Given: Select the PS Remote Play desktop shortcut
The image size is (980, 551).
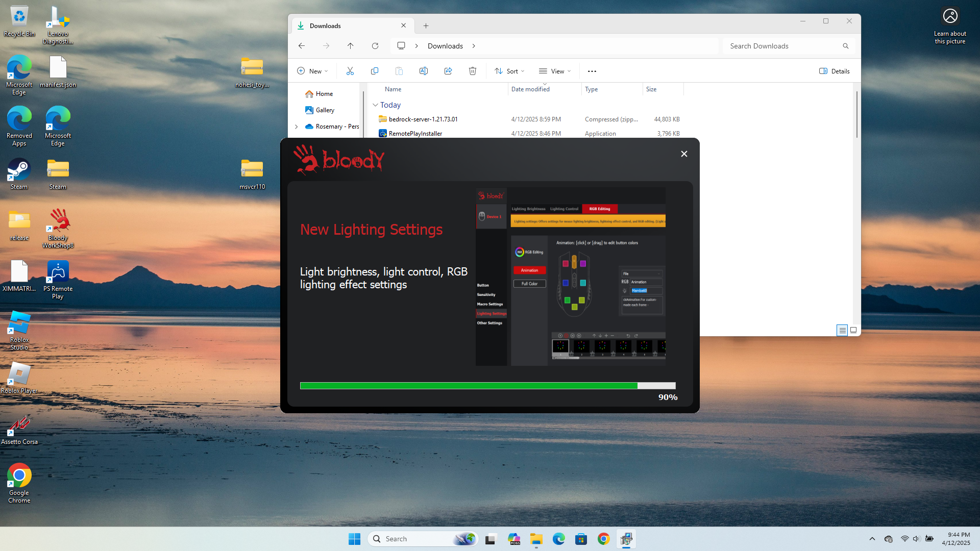Looking at the screenshot, I should (58, 280).
